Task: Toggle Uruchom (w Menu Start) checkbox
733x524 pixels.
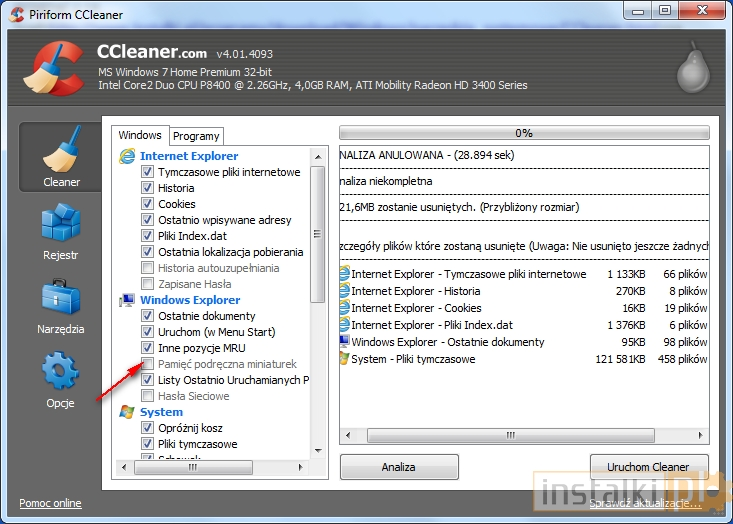Action: click(147, 331)
